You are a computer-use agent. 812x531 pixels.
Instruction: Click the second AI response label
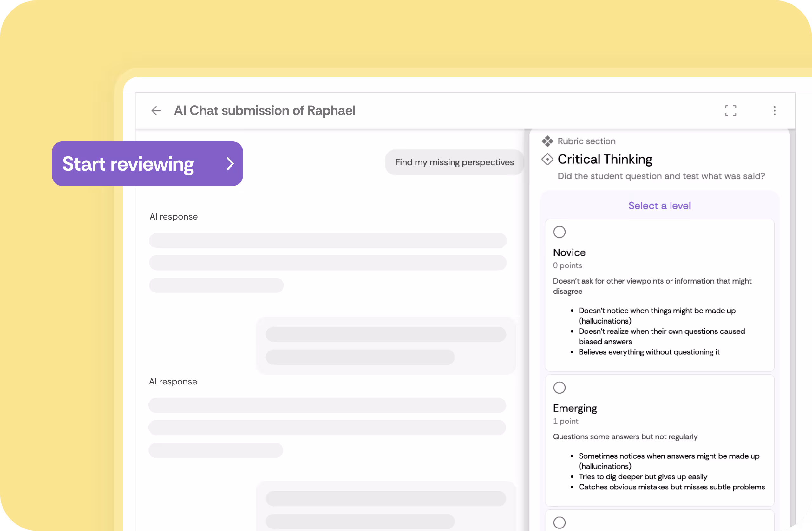point(173,382)
